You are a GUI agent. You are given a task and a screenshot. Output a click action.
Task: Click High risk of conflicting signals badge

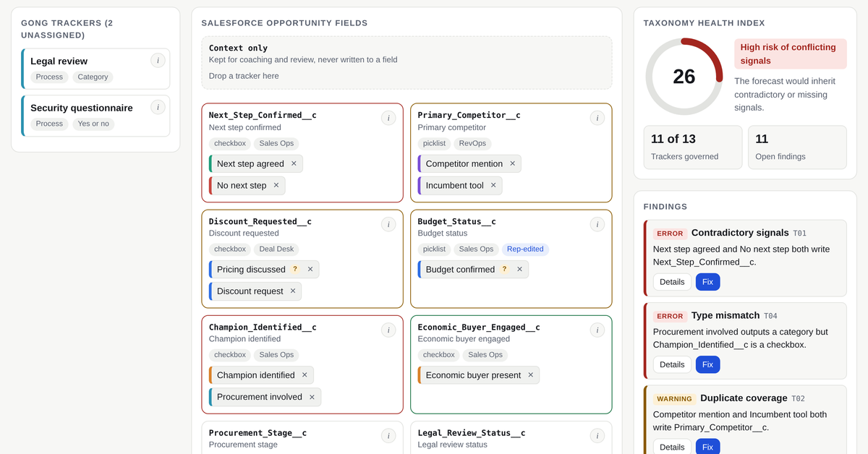coord(790,54)
